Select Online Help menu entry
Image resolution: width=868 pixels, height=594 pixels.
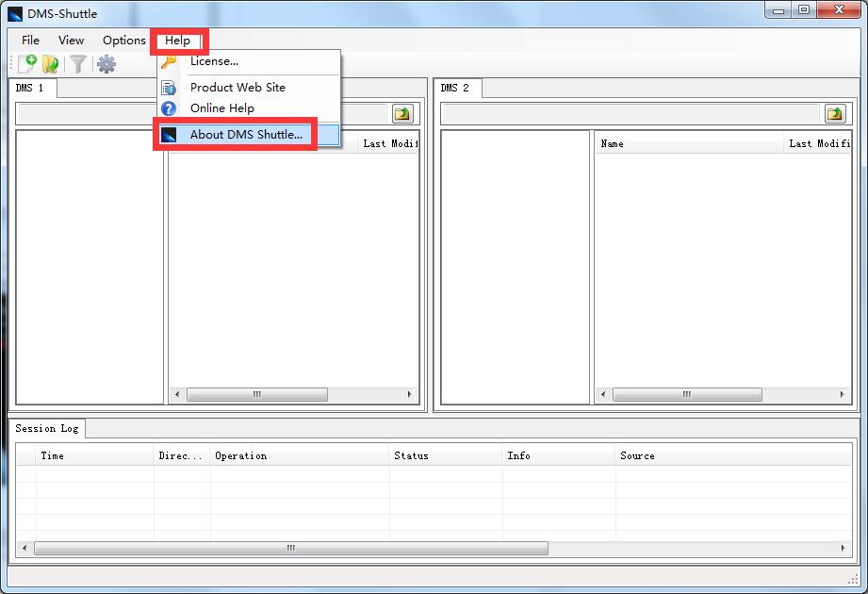[249, 108]
